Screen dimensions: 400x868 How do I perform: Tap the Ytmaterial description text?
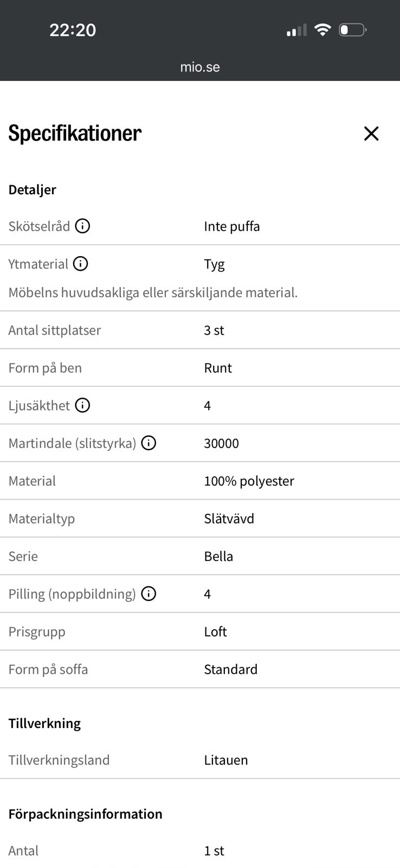coord(153,292)
